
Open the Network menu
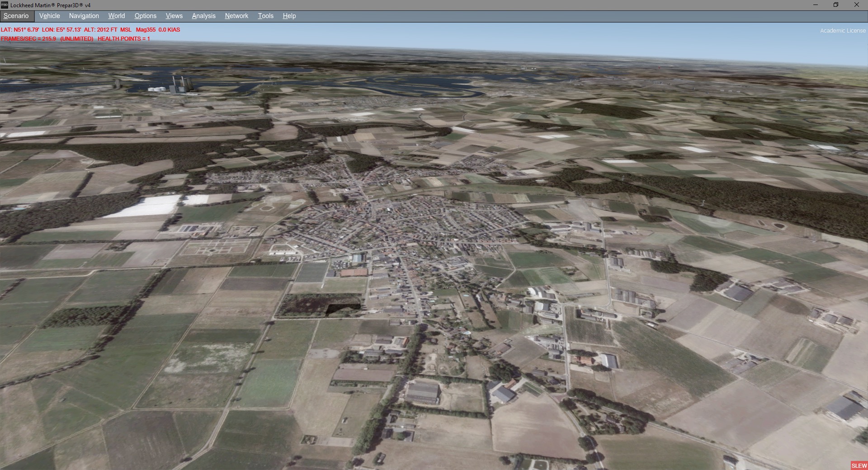point(236,16)
